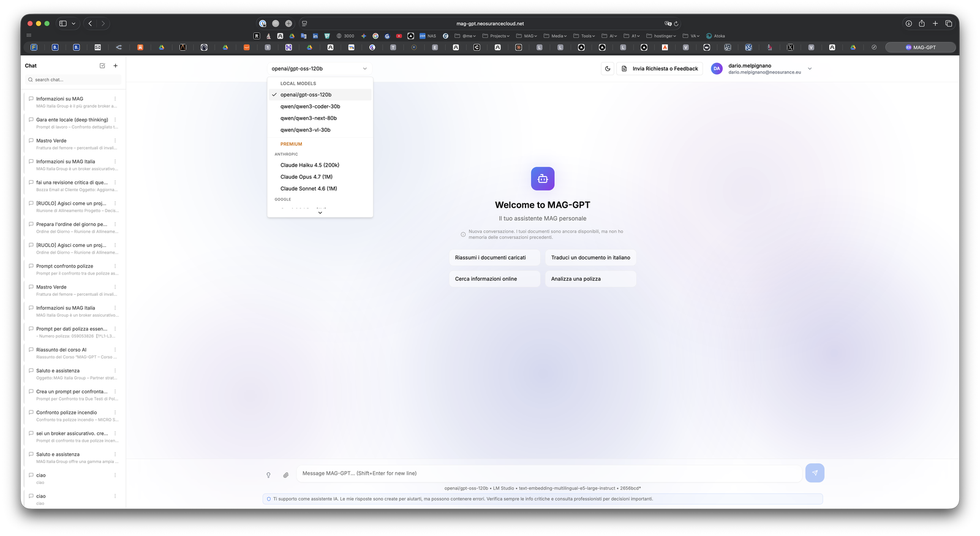Open options menu for Riassunto del corso AI
980x536 pixels.
pyautogui.click(x=115, y=350)
